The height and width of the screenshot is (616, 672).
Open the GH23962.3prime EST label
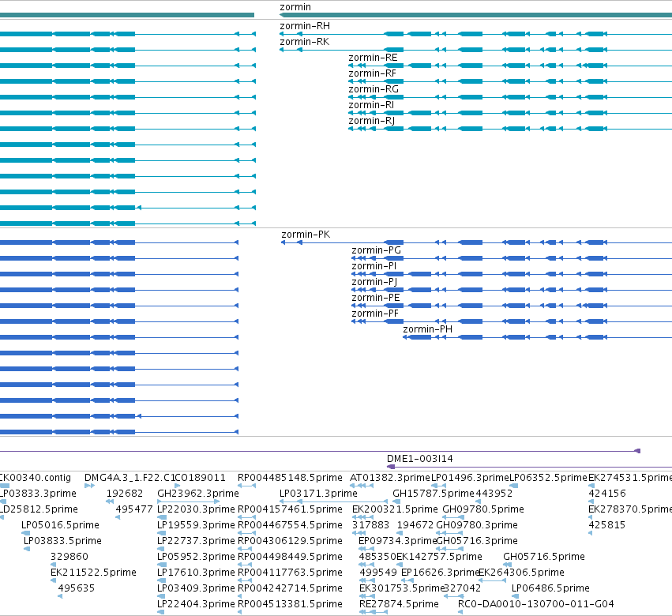198,494
